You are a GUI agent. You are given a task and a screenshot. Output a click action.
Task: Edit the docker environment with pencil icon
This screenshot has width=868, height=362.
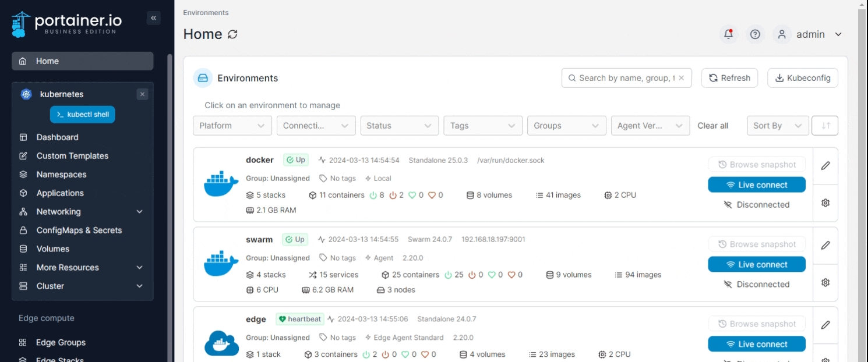point(825,166)
